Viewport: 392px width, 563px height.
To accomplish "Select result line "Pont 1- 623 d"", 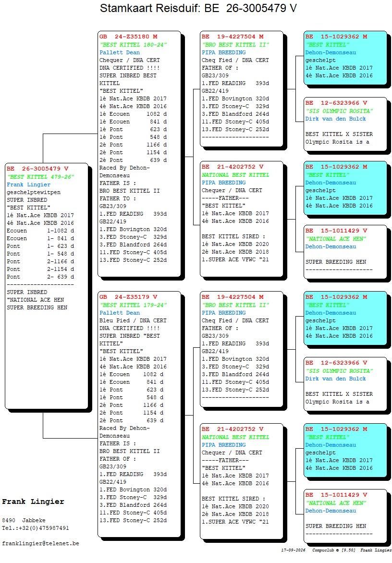I will pyautogui.click(x=40, y=246).
